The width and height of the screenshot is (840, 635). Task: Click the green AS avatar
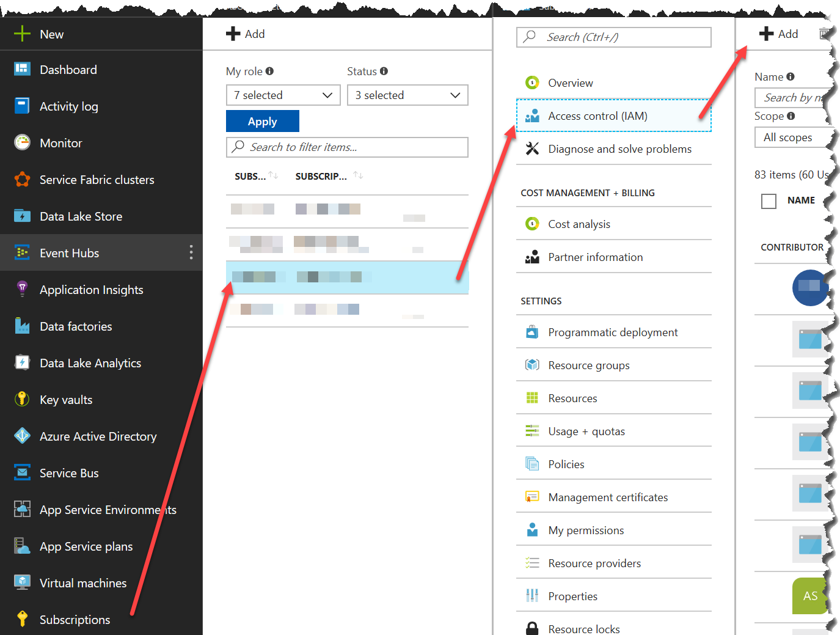[810, 595]
